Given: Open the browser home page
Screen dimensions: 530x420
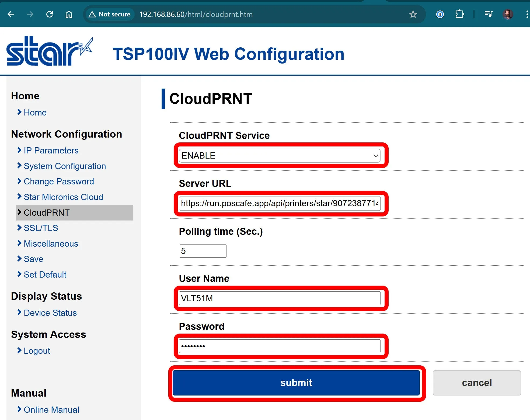Looking at the screenshot, I should click(x=69, y=14).
